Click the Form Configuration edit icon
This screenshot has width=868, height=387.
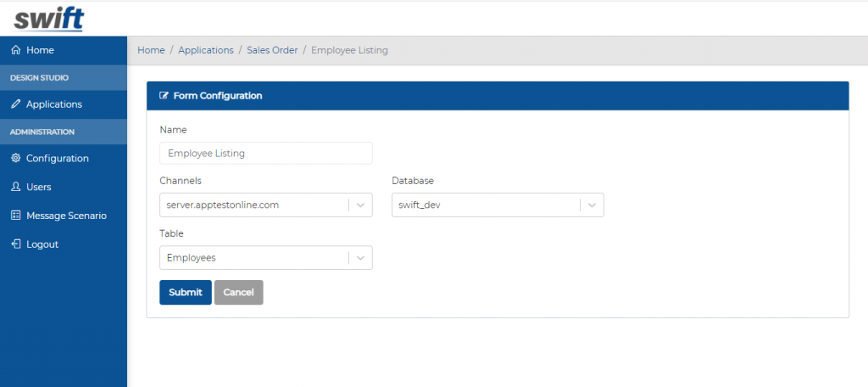[164, 95]
